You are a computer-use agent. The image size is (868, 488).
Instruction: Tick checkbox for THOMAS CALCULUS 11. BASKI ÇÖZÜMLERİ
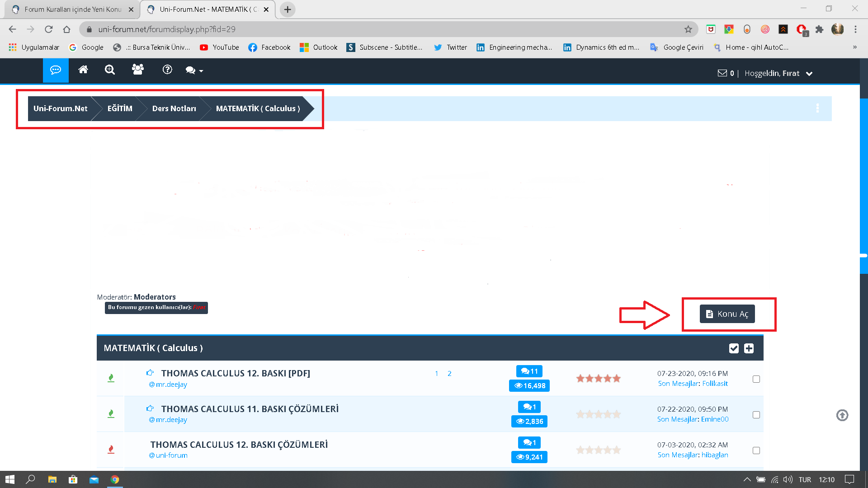point(756,415)
